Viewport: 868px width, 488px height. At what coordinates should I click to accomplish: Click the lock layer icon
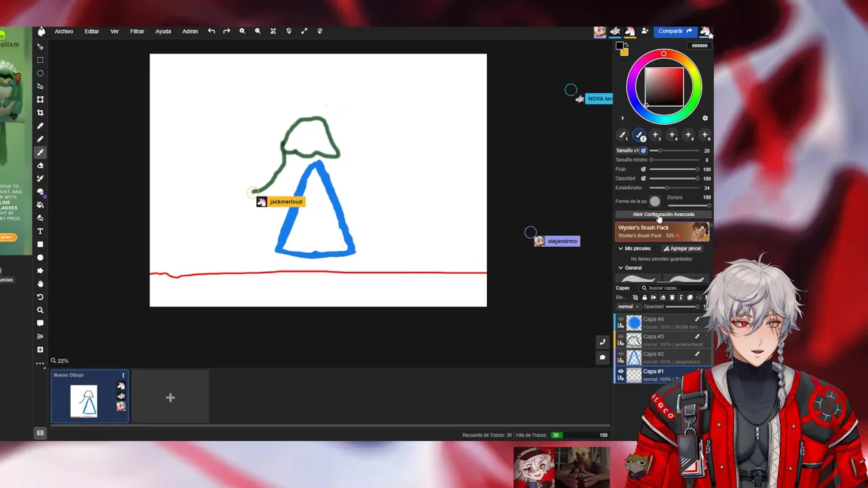(644, 298)
